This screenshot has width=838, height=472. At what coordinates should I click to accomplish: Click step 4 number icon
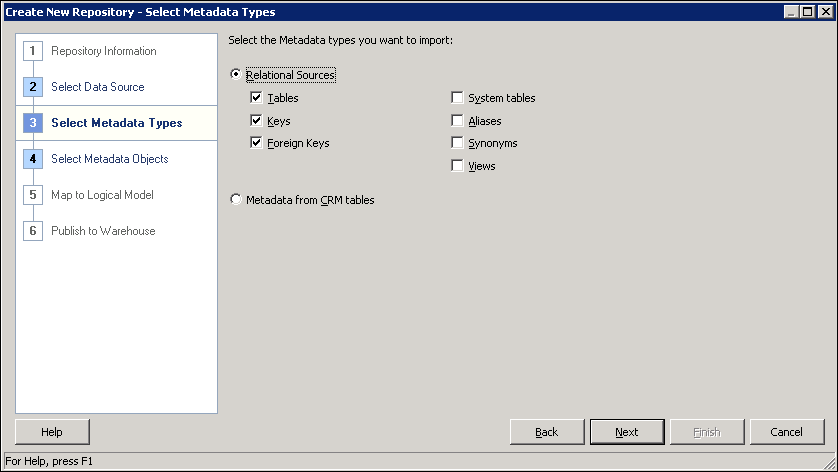[x=33, y=159]
